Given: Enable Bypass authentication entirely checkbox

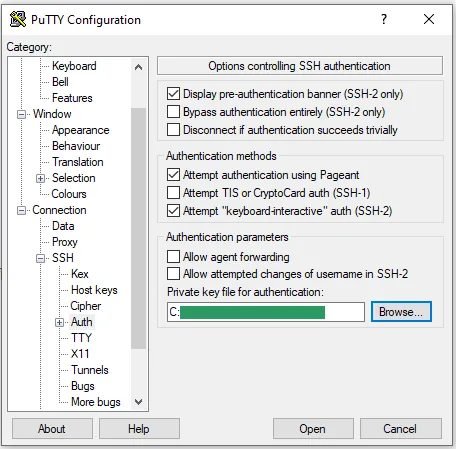Looking at the screenshot, I should (x=173, y=112).
